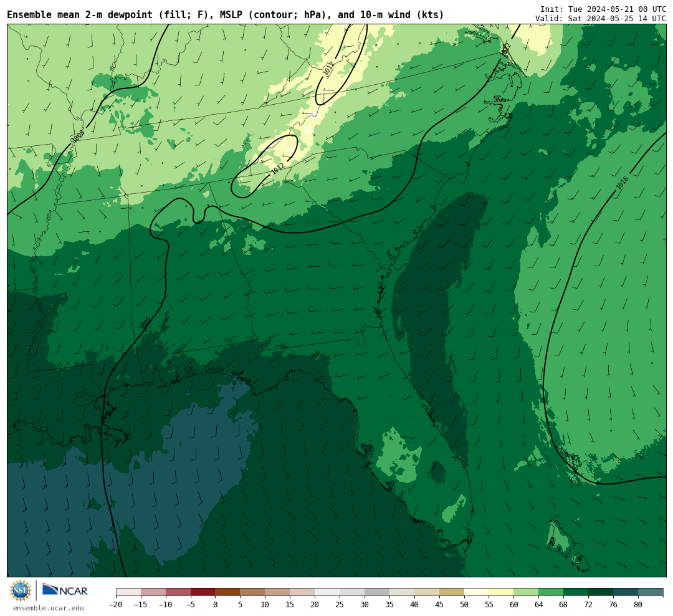This screenshot has width=673, height=616.
Task: Pick the colorbar swatch between 55 and 60
Action: [x=501, y=592]
